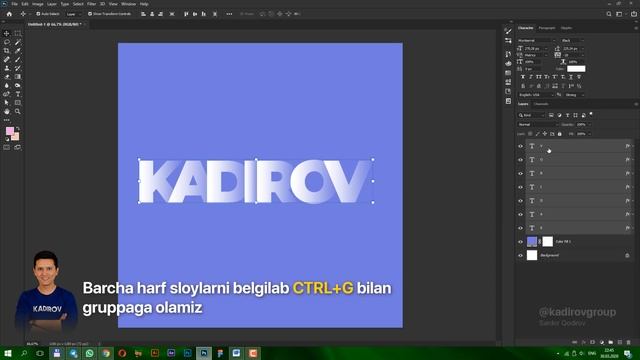Open WhatsApp from the taskbar

point(89,353)
